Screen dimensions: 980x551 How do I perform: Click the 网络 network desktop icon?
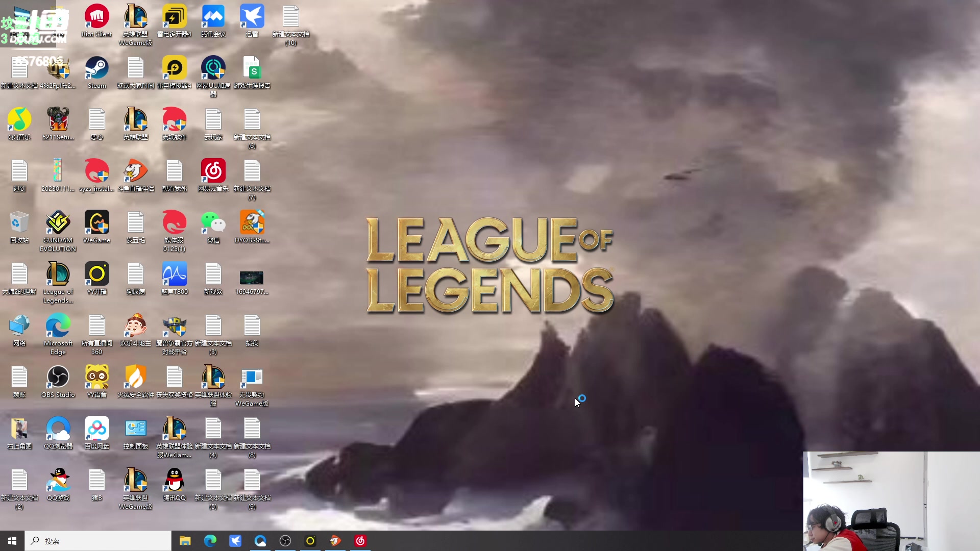coord(19,331)
